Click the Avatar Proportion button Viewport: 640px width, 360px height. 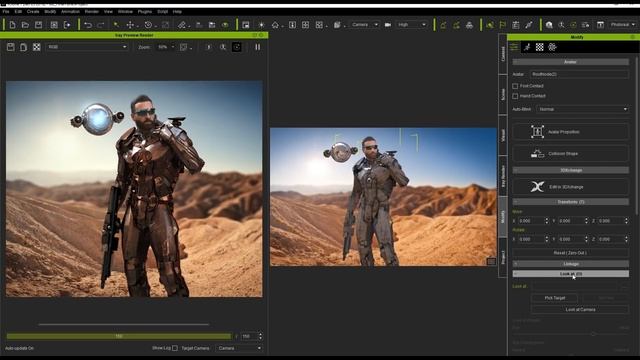pos(571,132)
